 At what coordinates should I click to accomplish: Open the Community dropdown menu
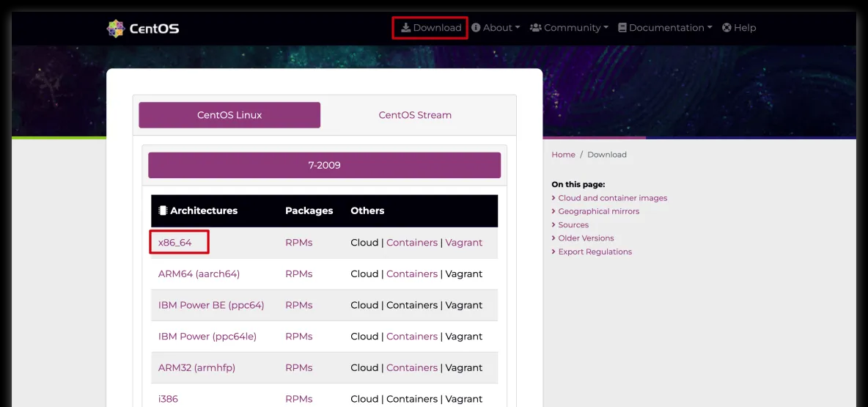tap(569, 28)
